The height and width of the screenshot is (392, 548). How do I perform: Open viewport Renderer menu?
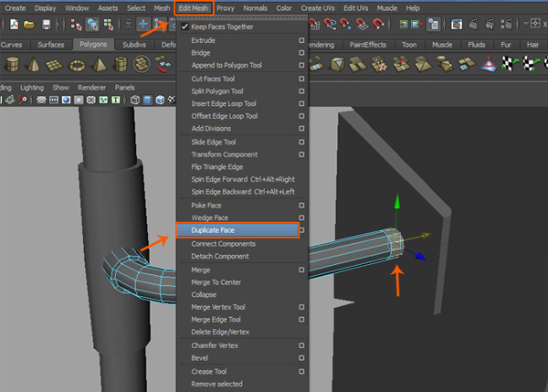pos(91,88)
